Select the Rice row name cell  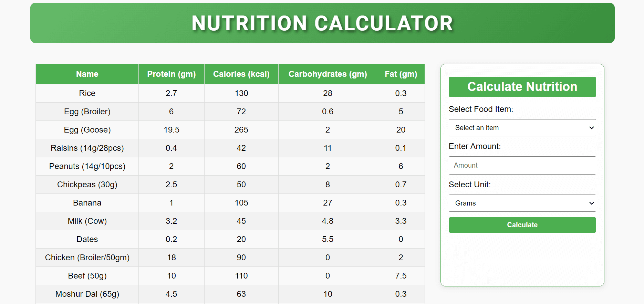(x=87, y=93)
